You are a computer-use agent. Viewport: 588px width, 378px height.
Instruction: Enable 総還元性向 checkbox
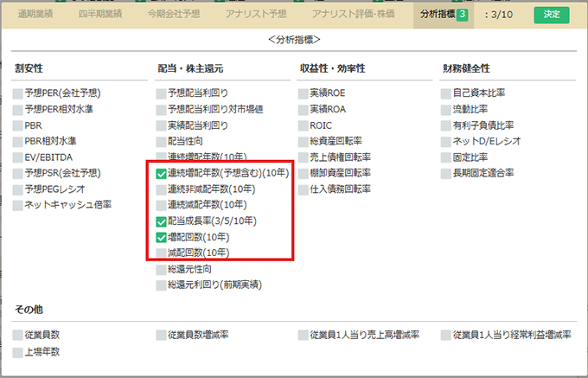click(161, 270)
